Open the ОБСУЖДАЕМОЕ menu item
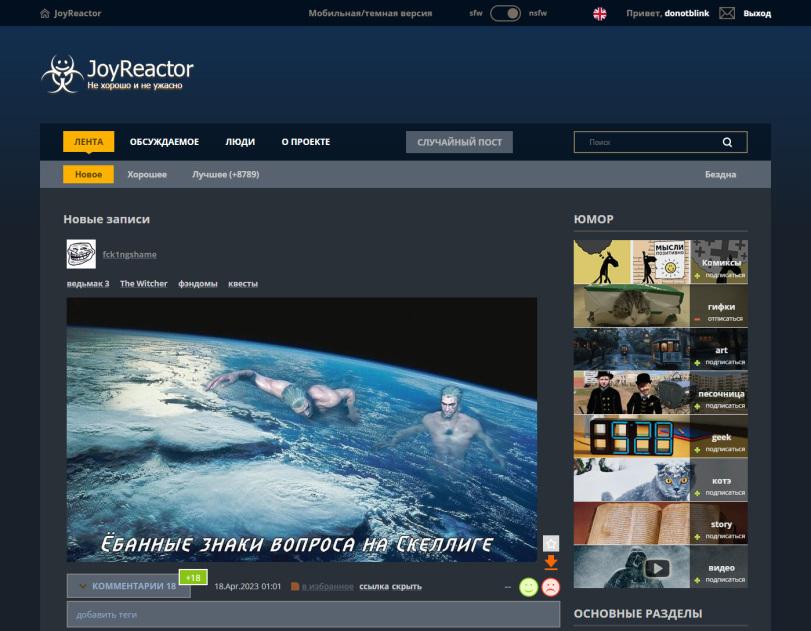 pyautogui.click(x=164, y=142)
